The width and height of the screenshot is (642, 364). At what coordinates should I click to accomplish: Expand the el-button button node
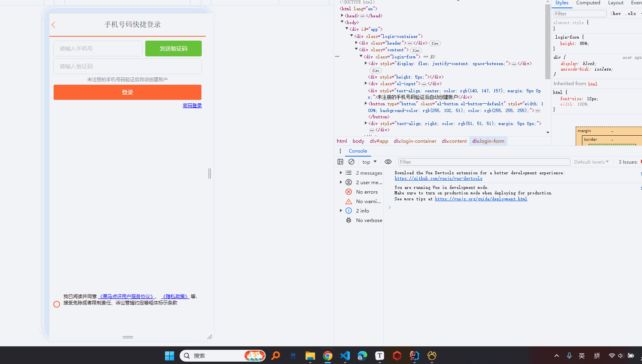(x=366, y=103)
